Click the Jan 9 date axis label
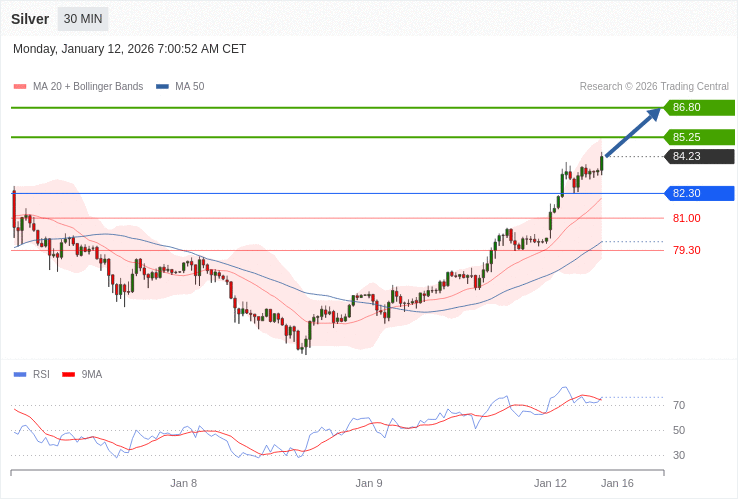738x500 pixels. tap(369, 483)
